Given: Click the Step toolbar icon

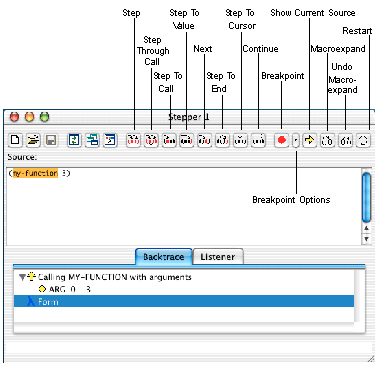Looking at the screenshot, I should (x=133, y=140).
